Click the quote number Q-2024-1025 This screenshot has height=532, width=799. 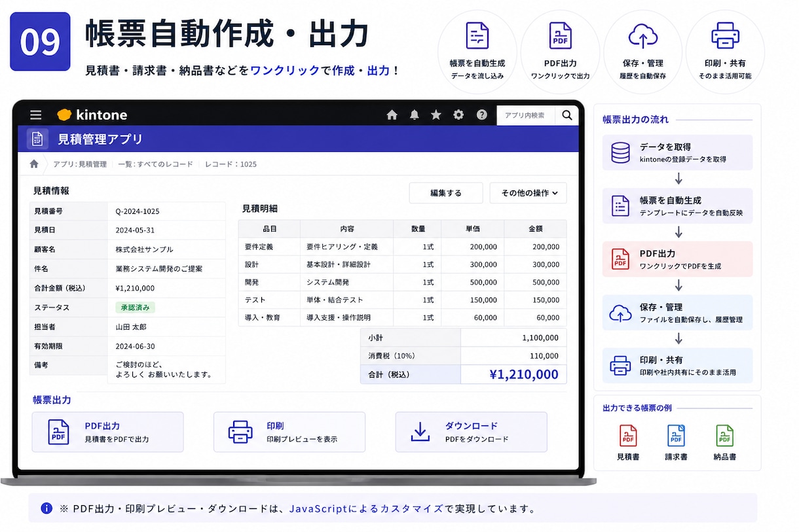point(138,211)
